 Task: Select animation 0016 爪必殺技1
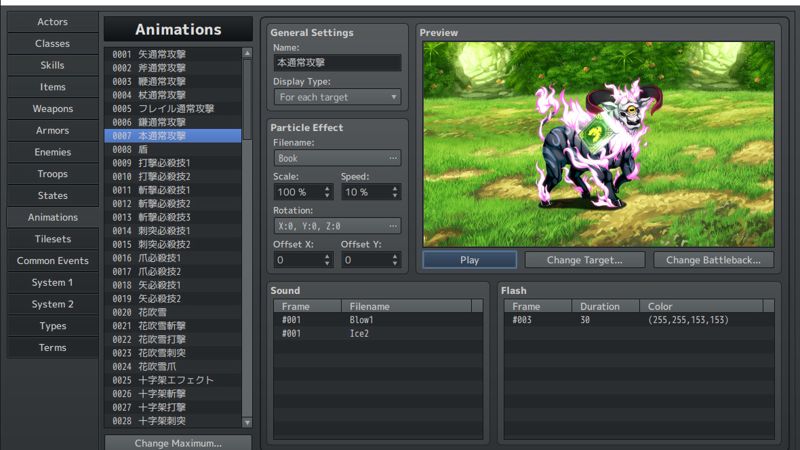pyautogui.click(x=173, y=258)
